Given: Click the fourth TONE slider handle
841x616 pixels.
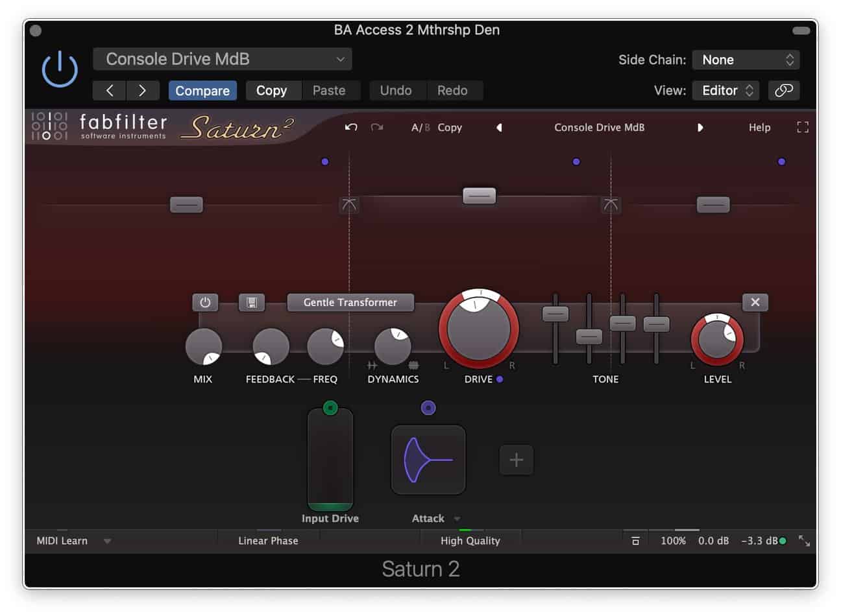Looking at the screenshot, I should point(656,324).
